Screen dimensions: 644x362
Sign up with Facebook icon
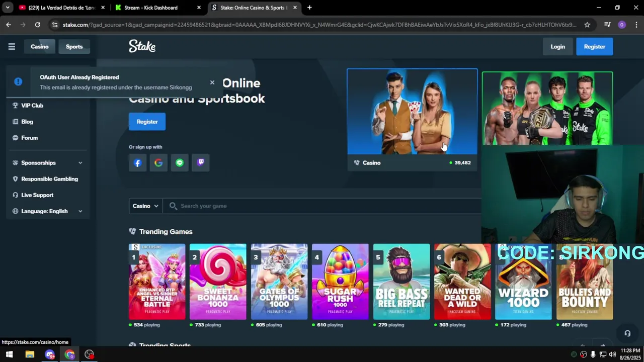tap(137, 163)
